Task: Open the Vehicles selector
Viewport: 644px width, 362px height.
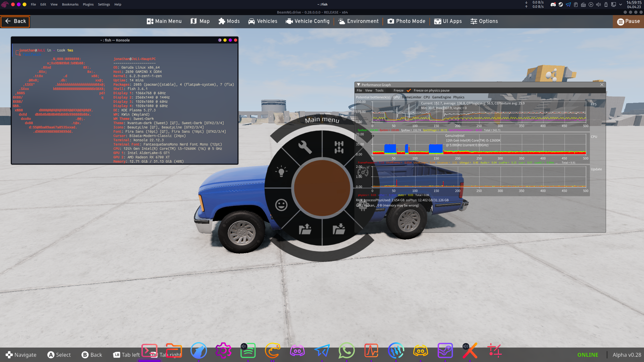Action: (x=263, y=21)
